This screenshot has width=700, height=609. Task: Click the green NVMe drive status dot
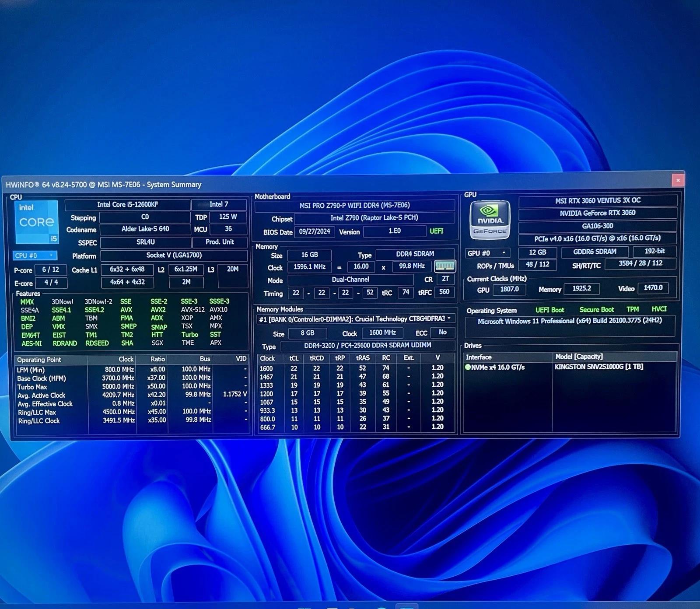[468, 367]
